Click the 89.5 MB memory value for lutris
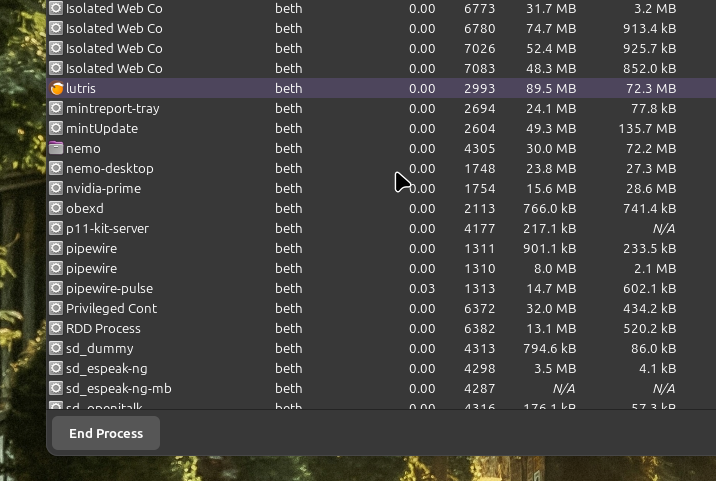The image size is (716, 481). pos(550,88)
